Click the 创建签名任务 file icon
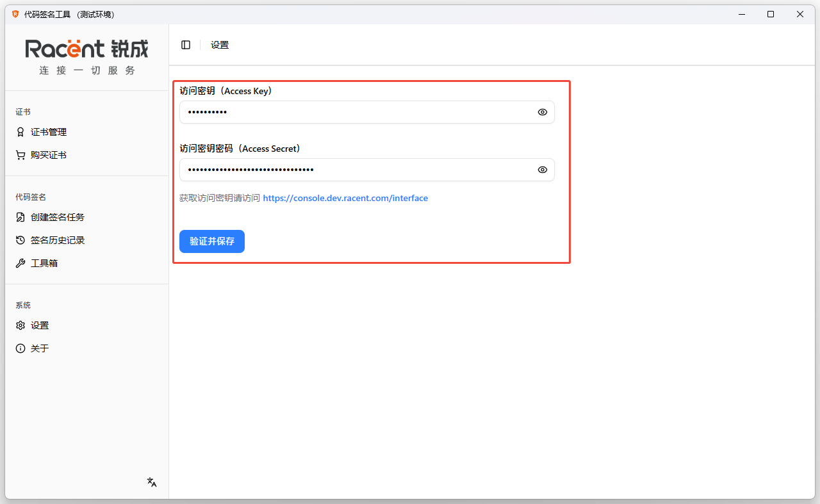Image resolution: width=820 pixels, height=504 pixels. [x=20, y=217]
